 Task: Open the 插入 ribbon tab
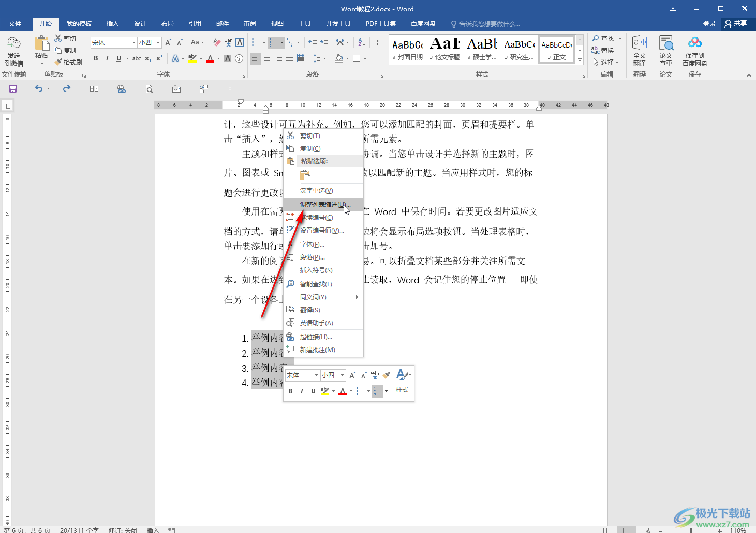point(112,24)
